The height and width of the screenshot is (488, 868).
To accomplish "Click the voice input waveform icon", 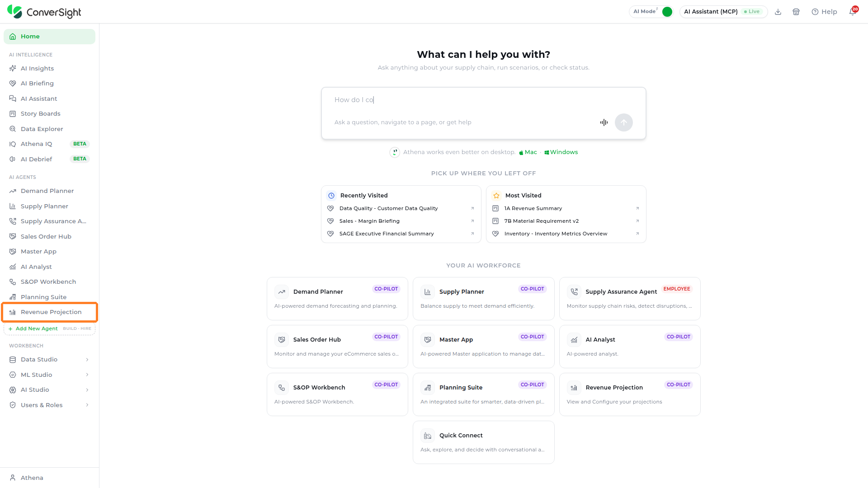I will pos(604,122).
